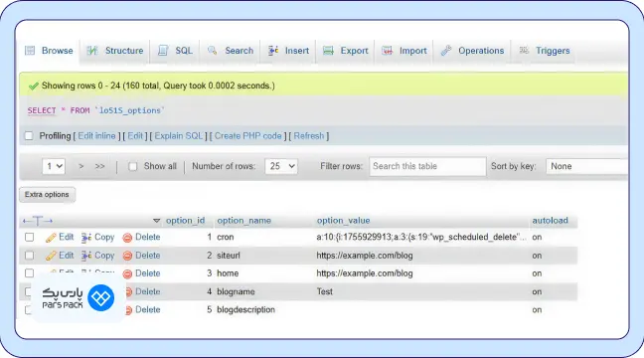
Task: Click the Edit query link
Action: point(135,136)
